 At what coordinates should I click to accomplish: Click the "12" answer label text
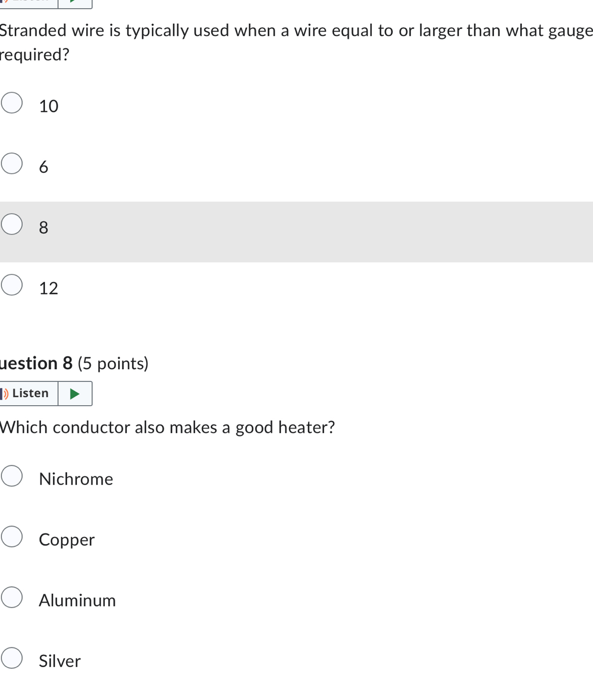(x=49, y=288)
